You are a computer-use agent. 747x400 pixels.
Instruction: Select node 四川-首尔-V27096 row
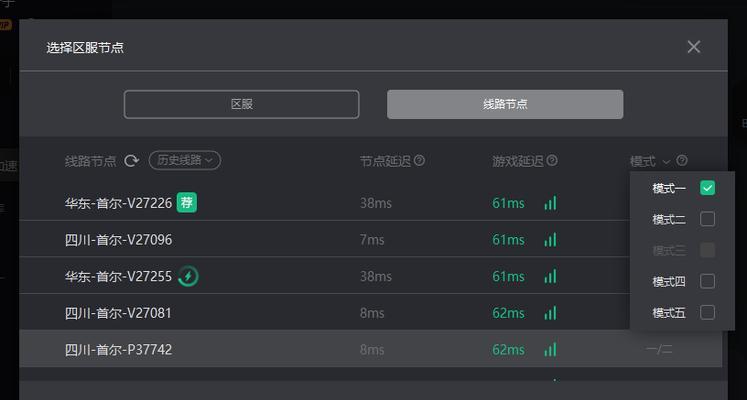pyautogui.click(x=324, y=239)
